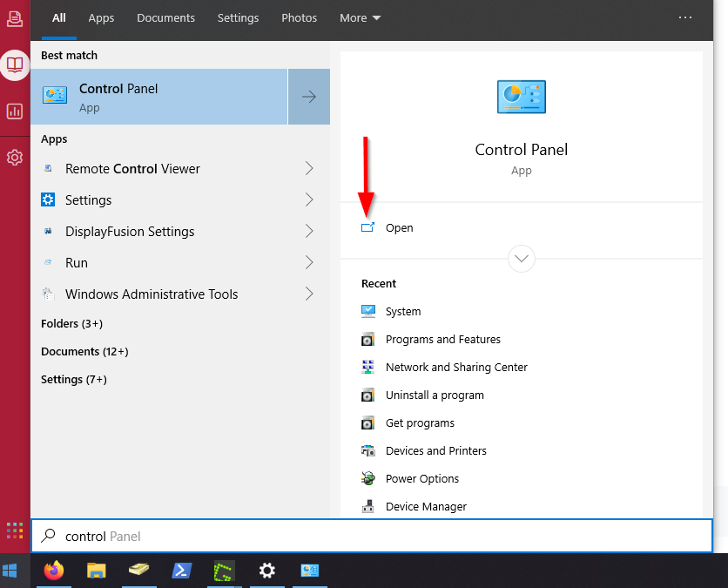Image resolution: width=728 pixels, height=588 pixels.
Task: Expand more actions with the round chevron
Action: (522, 259)
